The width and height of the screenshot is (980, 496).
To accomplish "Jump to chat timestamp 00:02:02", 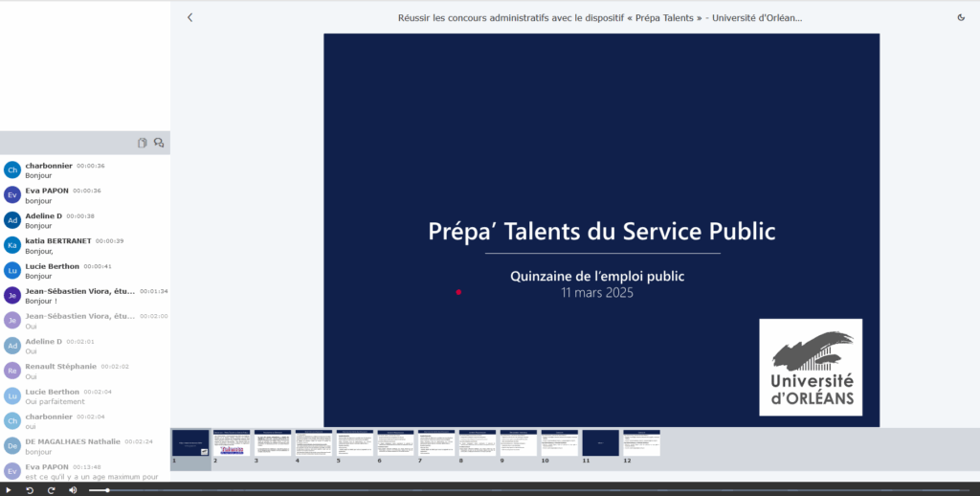I will [x=115, y=367].
